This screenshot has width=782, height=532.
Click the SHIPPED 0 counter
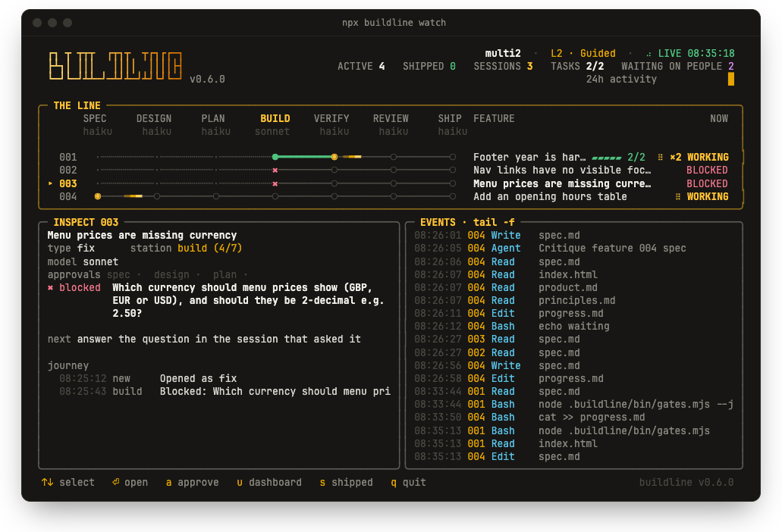point(429,66)
